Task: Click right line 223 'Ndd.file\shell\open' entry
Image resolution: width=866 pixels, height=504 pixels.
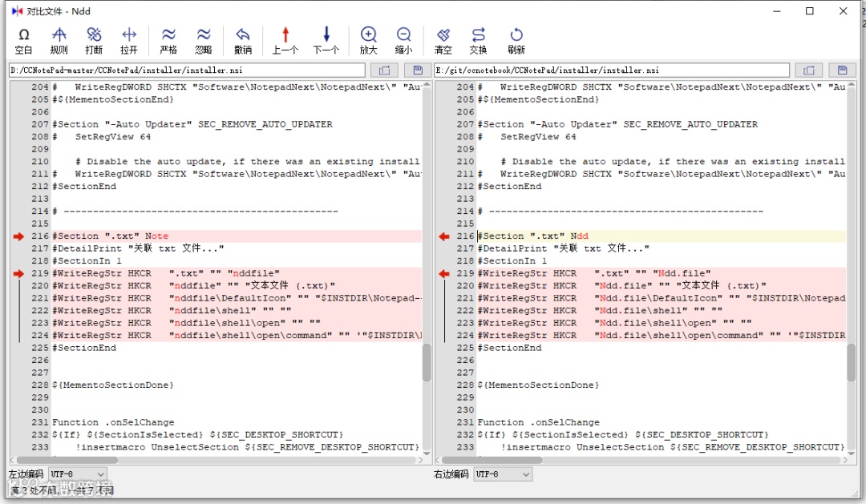Action: 615,323
